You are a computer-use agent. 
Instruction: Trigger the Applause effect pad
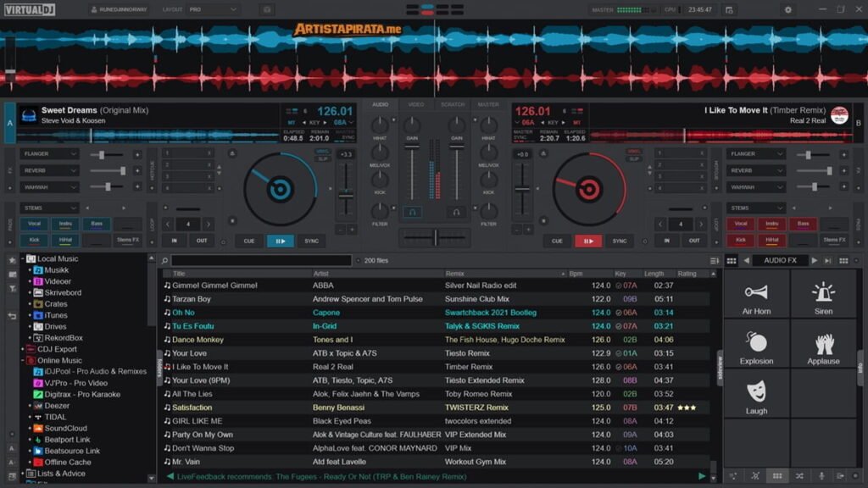(824, 346)
